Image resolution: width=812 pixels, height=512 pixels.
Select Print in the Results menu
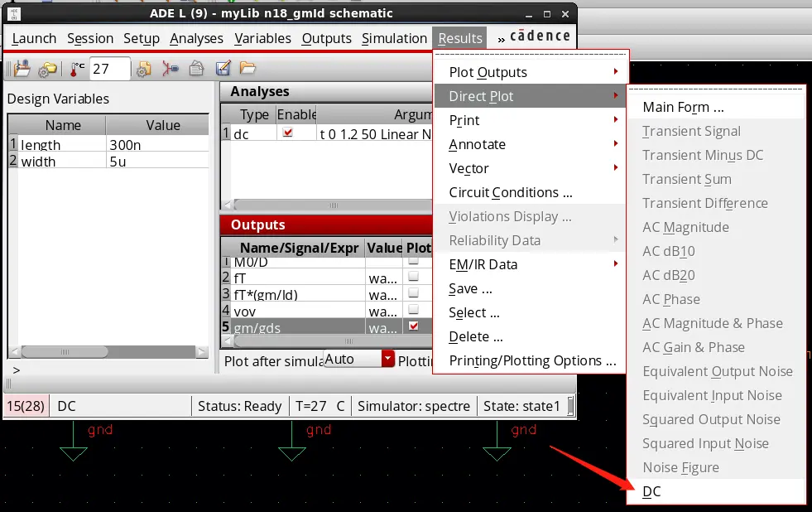pyautogui.click(x=529, y=120)
